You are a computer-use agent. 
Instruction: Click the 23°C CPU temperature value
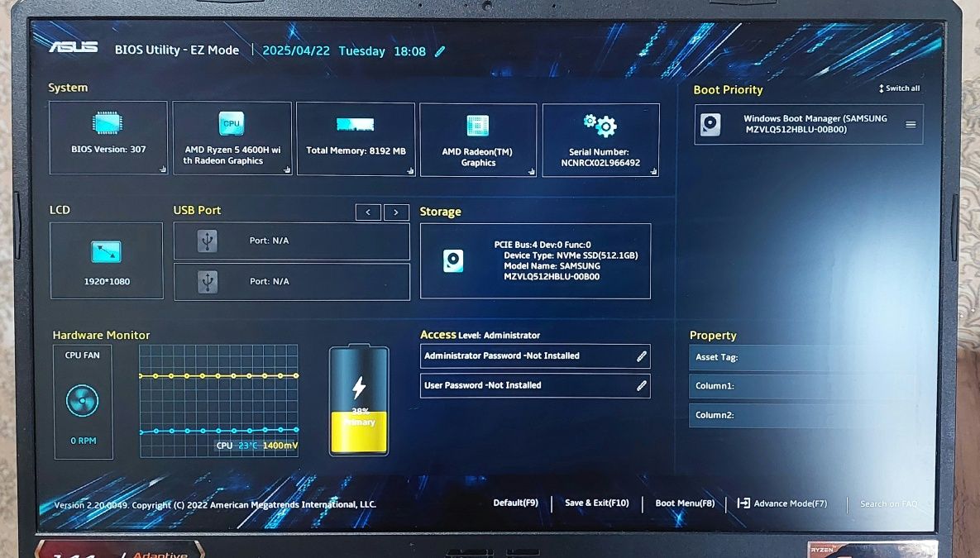tap(248, 446)
